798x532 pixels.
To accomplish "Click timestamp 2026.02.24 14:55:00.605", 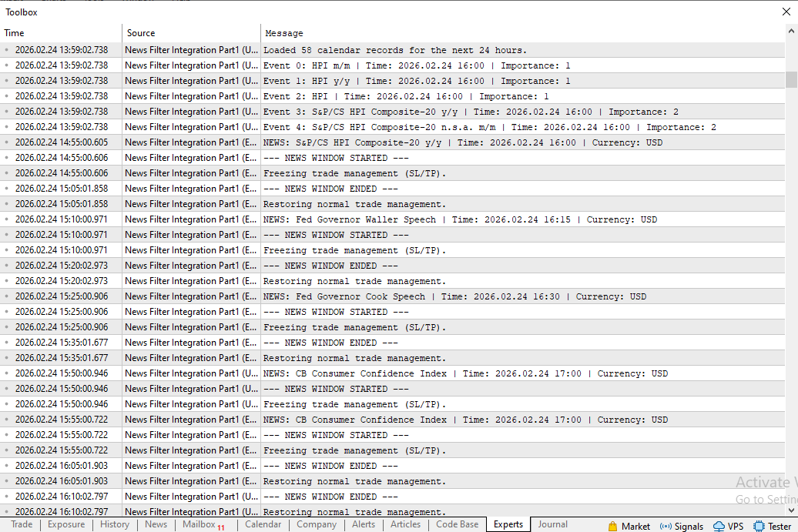I will click(62, 142).
